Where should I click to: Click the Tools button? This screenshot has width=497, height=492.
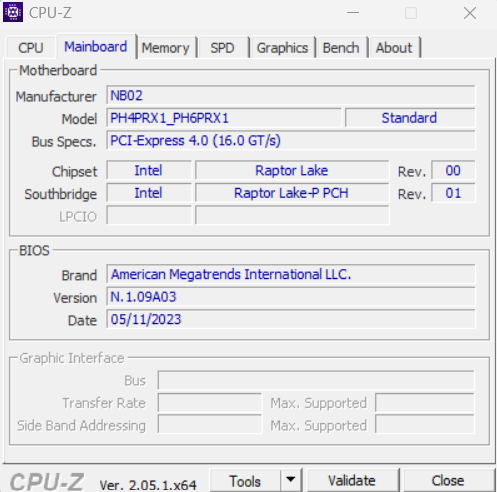(245, 480)
